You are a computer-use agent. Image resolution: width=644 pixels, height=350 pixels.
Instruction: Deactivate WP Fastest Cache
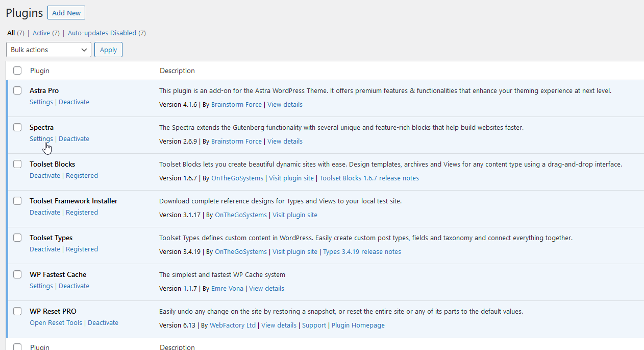tap(74, 286)
